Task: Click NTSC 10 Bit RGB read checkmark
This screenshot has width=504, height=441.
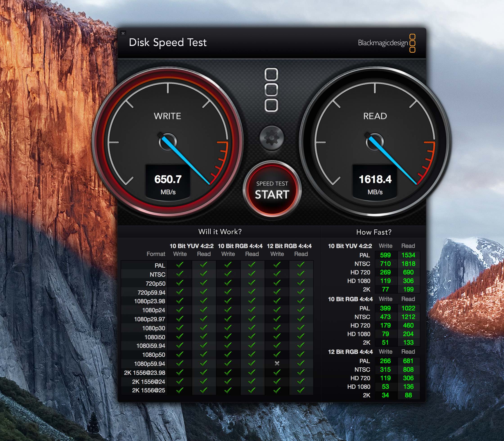Action: [x=252, y=274]
